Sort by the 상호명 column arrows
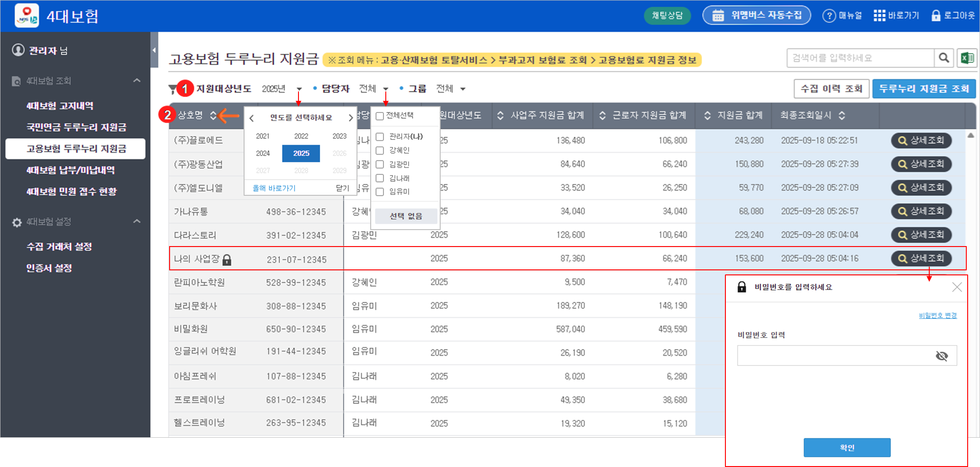This screenshot has height=467, width=980. [213, 115]
